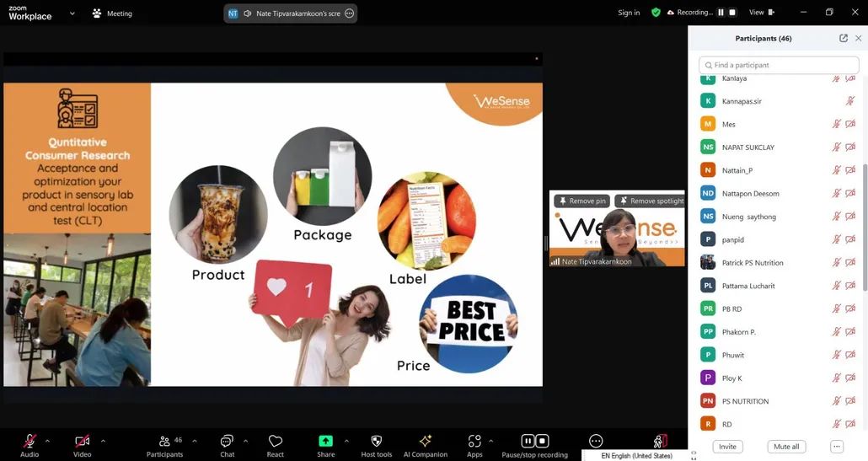Open participants panel more options ellipsis
Image resolution: width=868 pixels, height=461 pixels.
pyautogui.click(x=837, y=447)
